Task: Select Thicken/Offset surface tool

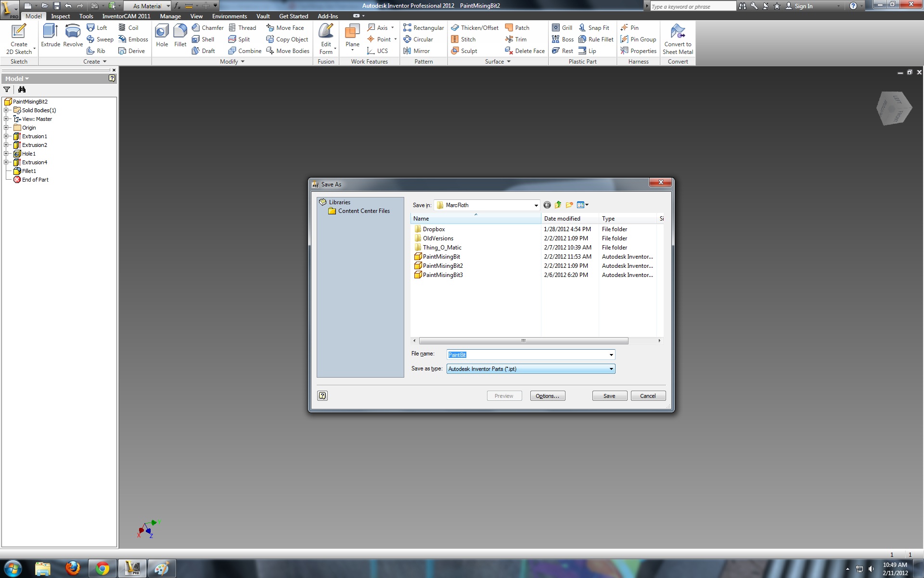Action: click(475, 28)
